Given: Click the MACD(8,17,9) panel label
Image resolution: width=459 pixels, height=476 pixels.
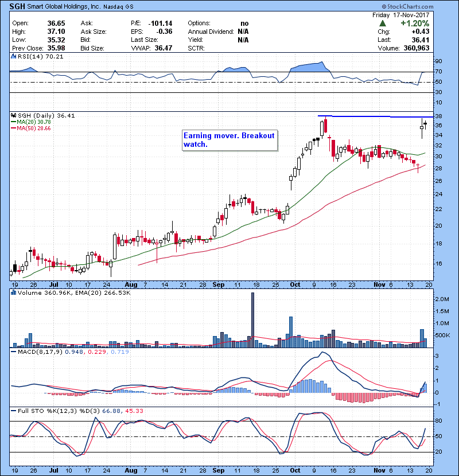Looking at the screenshot, I should [40, 352].
